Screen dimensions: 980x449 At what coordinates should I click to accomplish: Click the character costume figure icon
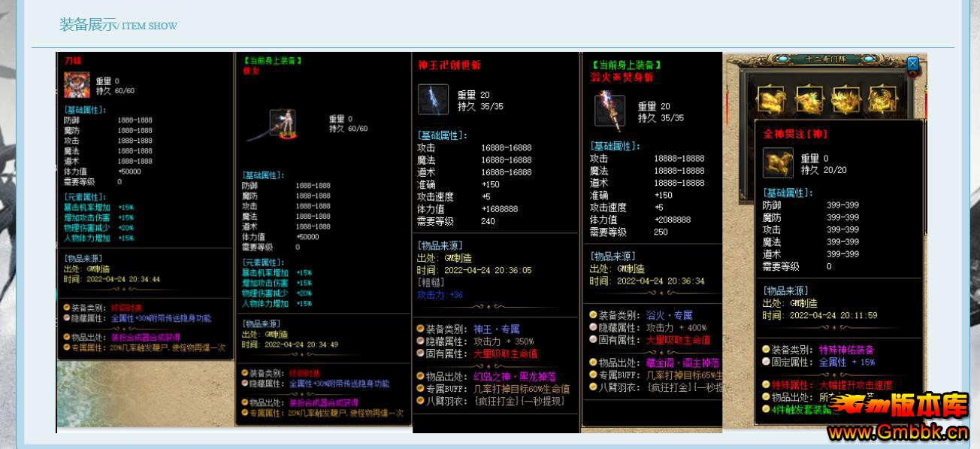(282, 124)
